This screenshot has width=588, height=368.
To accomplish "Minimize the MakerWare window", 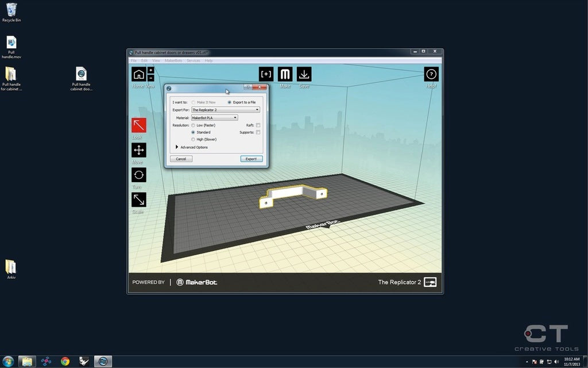I will pos(415,51).
